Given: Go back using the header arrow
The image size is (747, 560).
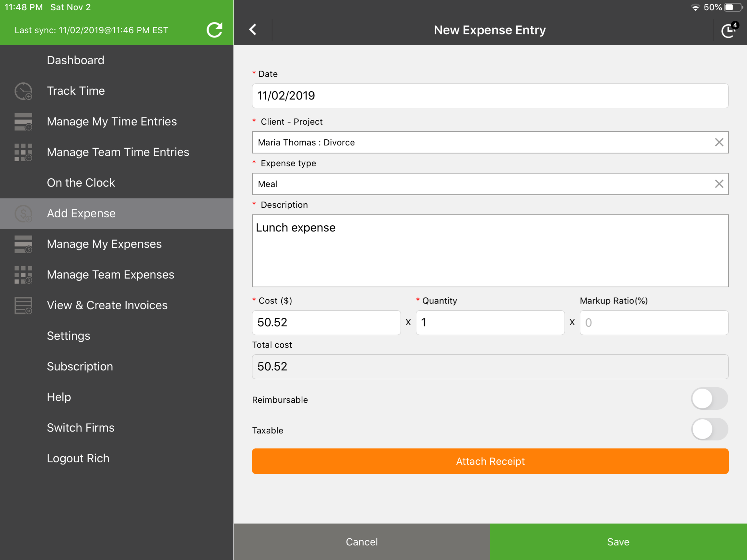Looking at the screenshot, I should click(x=253, y=30).
